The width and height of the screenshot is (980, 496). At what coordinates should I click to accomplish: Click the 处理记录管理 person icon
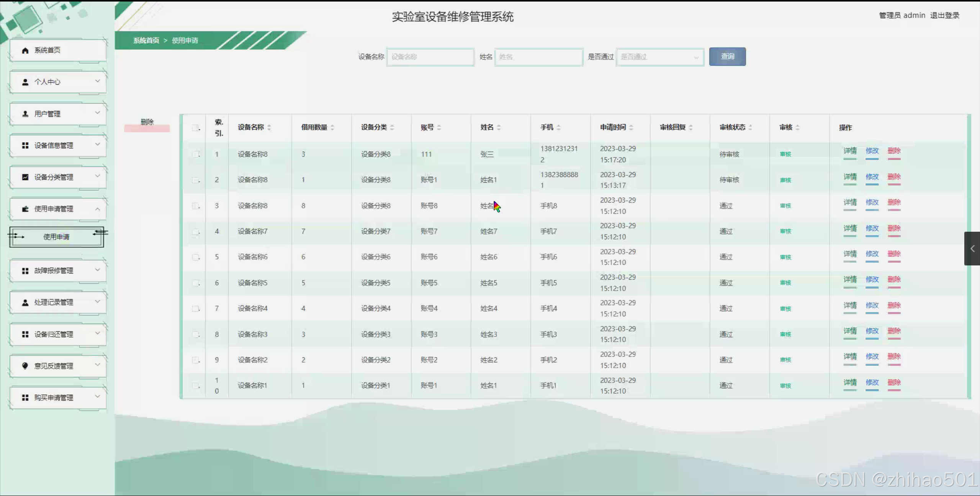point(25,302)
